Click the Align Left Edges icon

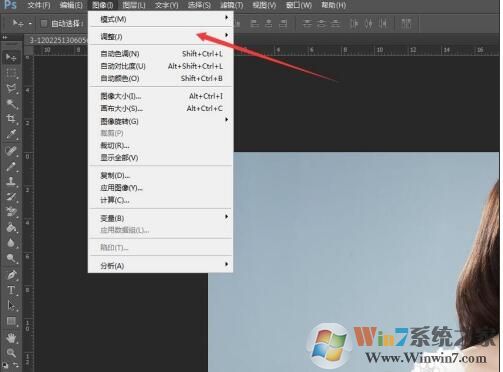[255, 23]
